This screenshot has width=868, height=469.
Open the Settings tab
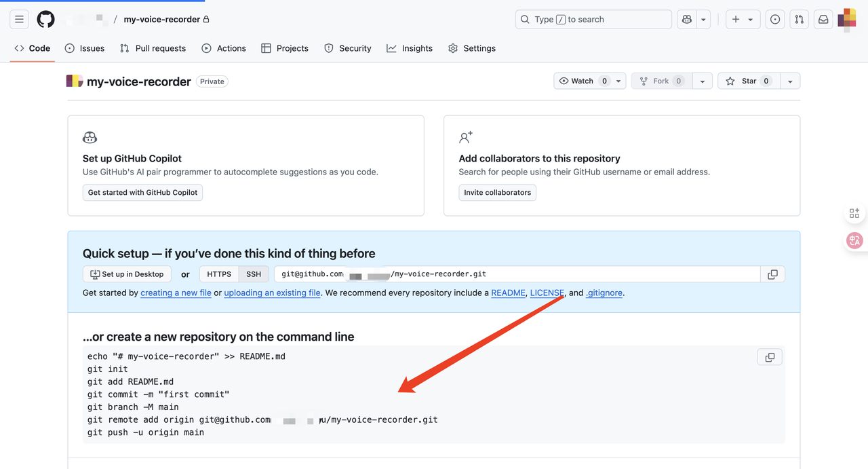472,48
